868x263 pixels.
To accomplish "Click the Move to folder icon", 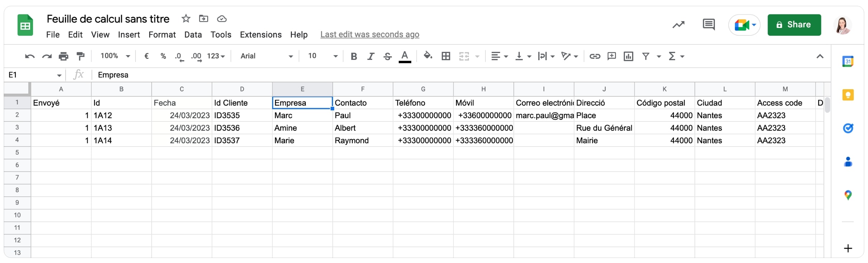I will tap(204, 19).
